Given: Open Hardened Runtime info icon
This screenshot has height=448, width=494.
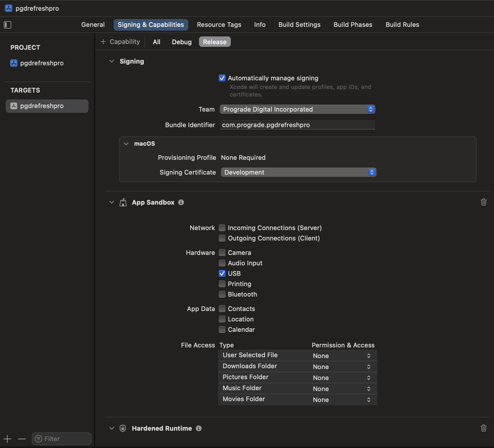Looking at the screenshot, I should coord(199,428).
